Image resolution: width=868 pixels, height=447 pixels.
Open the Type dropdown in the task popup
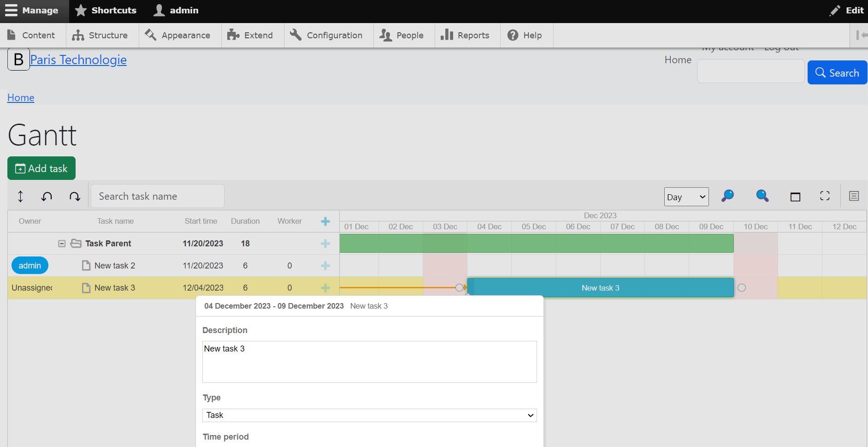pyautogui.click(x=369, y=415)
